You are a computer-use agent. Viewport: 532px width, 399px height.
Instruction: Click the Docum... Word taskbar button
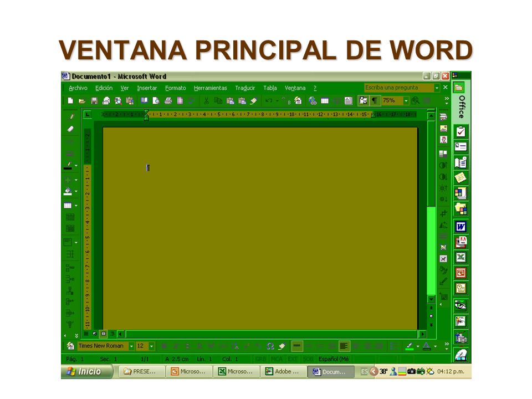(330, 371)
